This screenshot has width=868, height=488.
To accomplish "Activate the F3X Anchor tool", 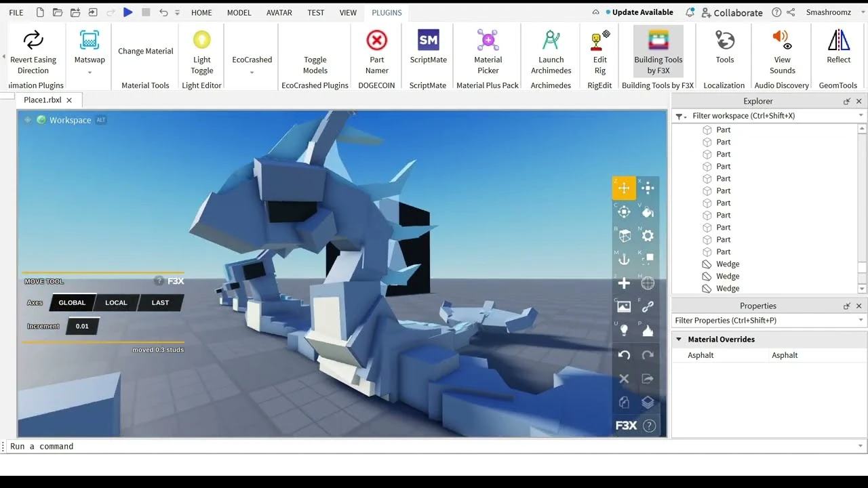I will pyautogui.click(x=624, y=259).
